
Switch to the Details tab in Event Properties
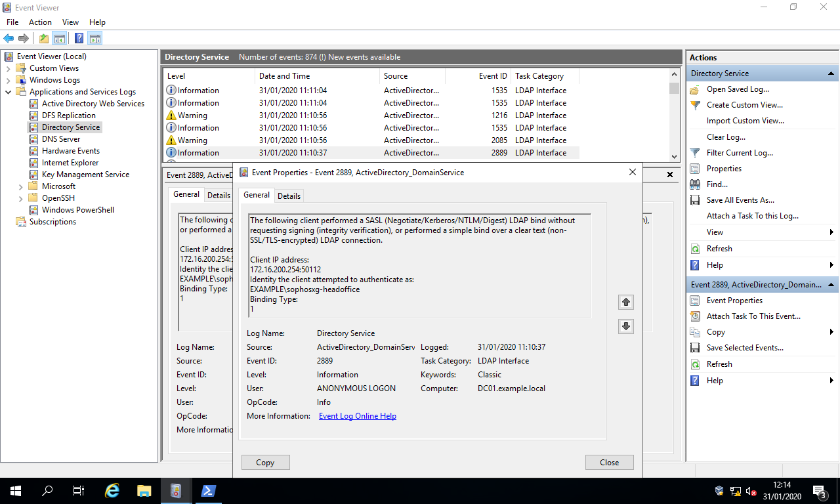289,195
